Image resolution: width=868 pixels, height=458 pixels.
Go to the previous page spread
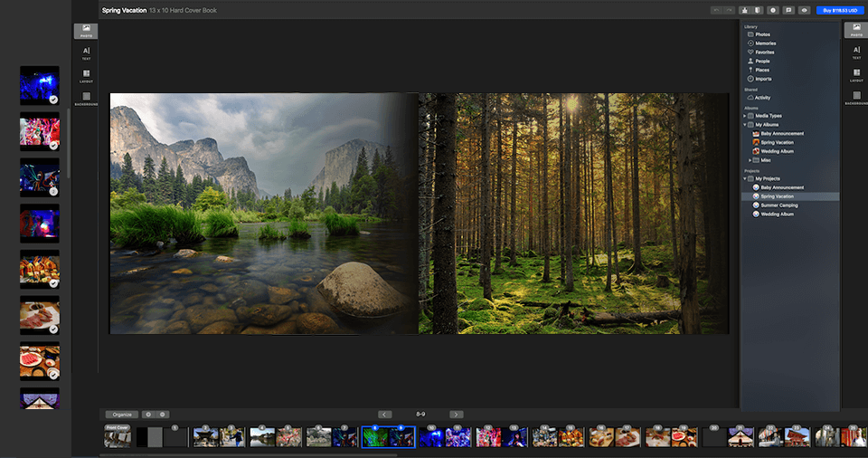click(x=385, y=415)
